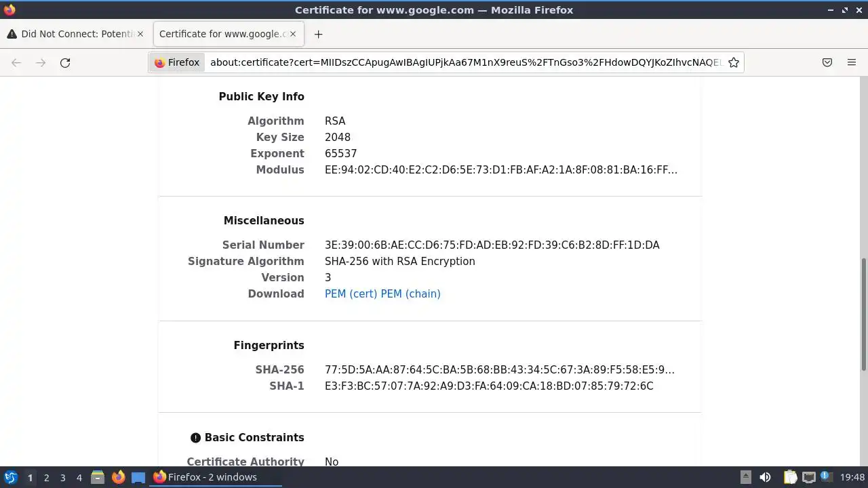Screen dimensions: 868x488
Task: Click the 'Serial Number' field label
Action: click(x=263, y=245)
